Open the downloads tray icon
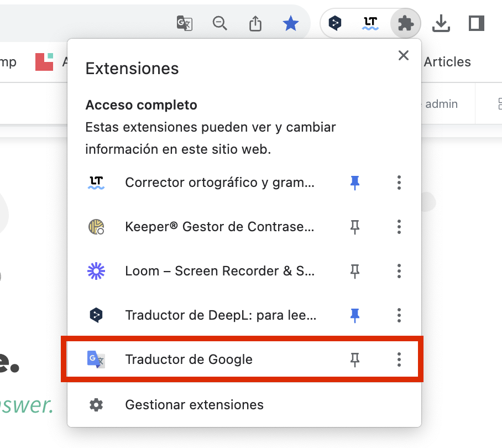 [441, 23]
